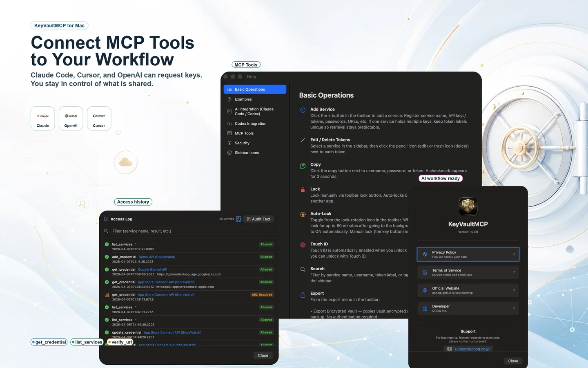Click the Privacy Policy shield icon
Viewport: 588px width, 368px height.
click(425, 254)
